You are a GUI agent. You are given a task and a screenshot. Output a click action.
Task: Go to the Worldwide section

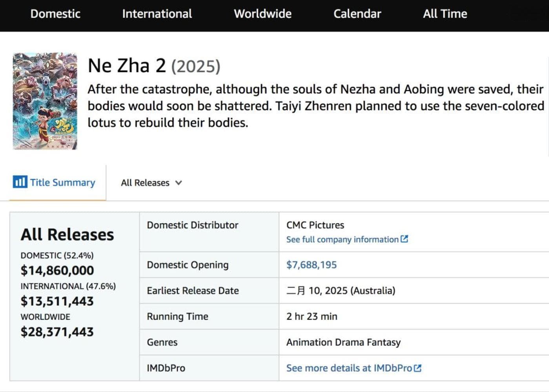pyautogui.click(x=263, y=14)
